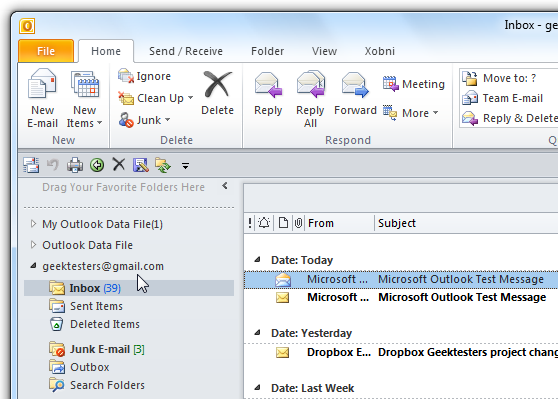Select the read Microsoft Outlook Test Message
The width and height of the screenshot is (558, 399).
[x=401, y=279]
